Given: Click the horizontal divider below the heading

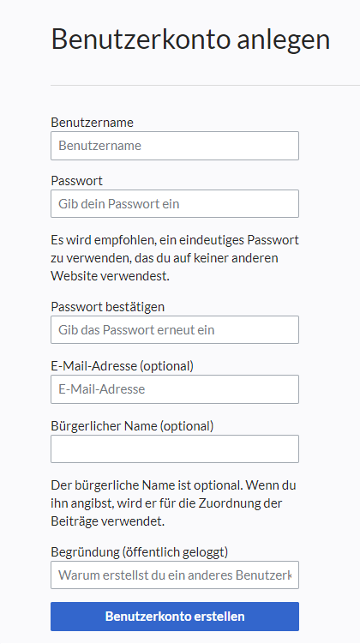Looking at the screenshot, I should pyautogui.click(x=205, y=86).
